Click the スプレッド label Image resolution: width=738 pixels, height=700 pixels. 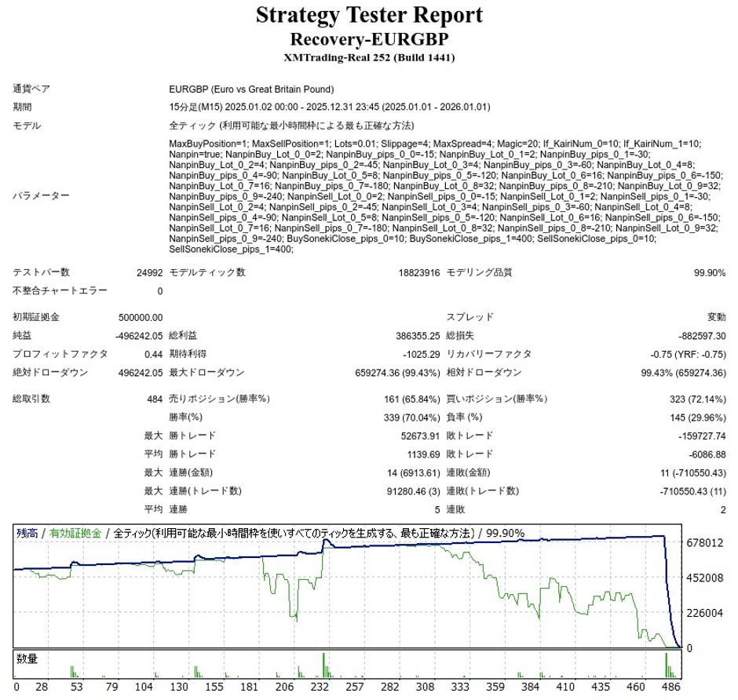point(469,317)
